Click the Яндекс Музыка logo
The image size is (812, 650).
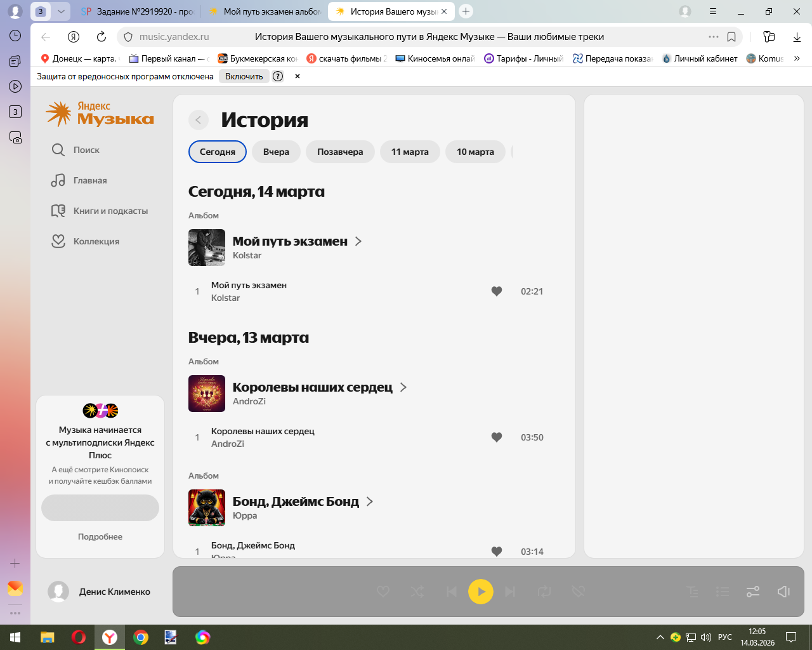[x=100, y=114]
